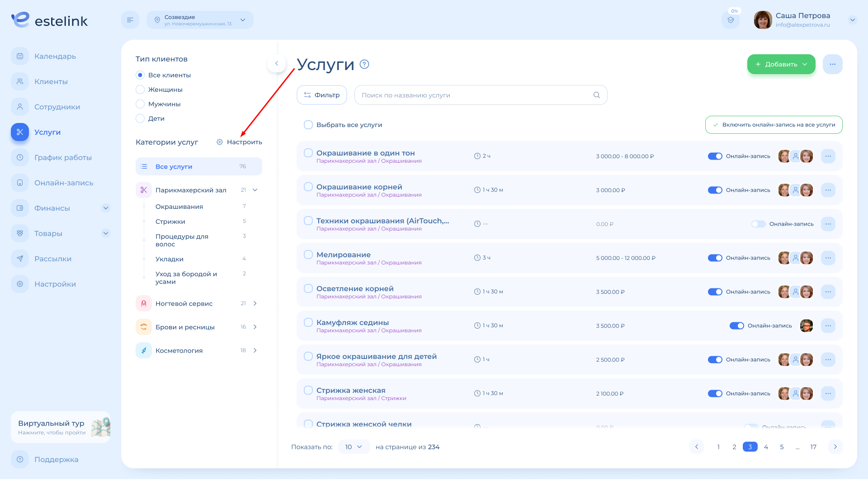Image resolution: width=868 pixels, height=481 pixels.
Task: Select the Женщины client type radio
Action: pos(140,90)
